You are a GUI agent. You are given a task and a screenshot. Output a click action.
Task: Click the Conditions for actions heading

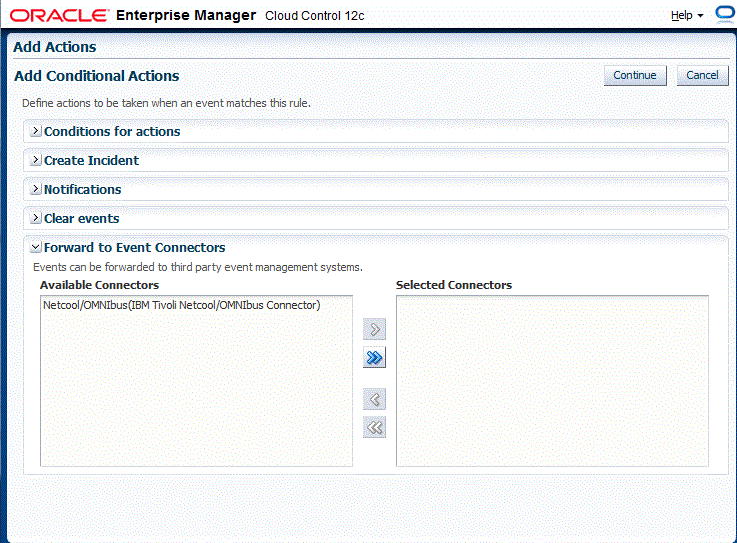[112, 132]
